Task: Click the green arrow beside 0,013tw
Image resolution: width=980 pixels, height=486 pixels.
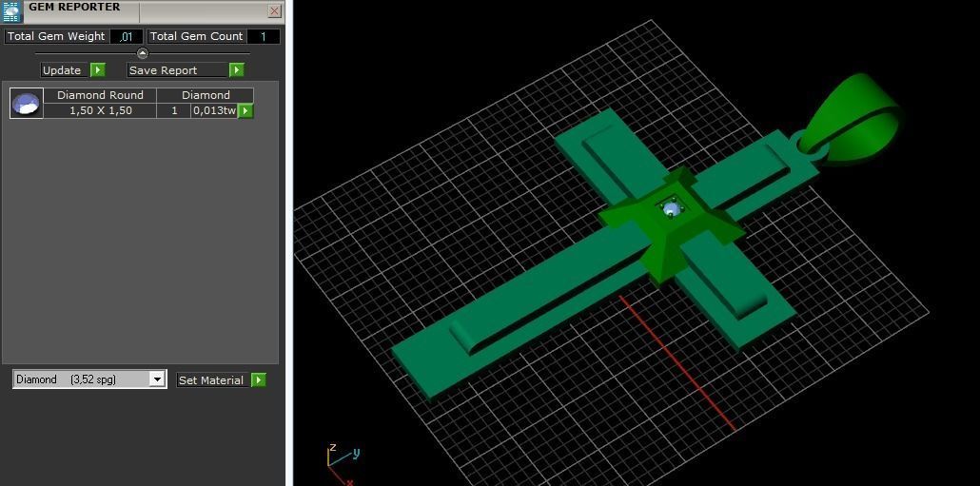Action: tap(245, 110)
